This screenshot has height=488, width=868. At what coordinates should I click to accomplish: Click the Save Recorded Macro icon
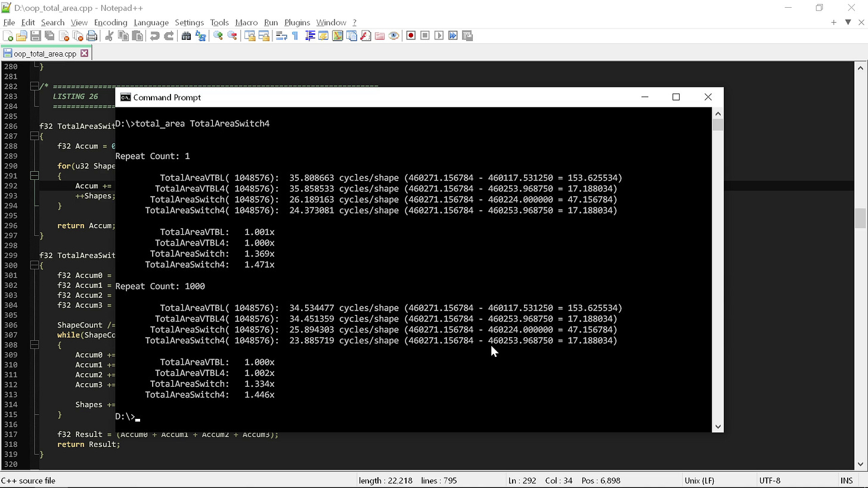467,36
